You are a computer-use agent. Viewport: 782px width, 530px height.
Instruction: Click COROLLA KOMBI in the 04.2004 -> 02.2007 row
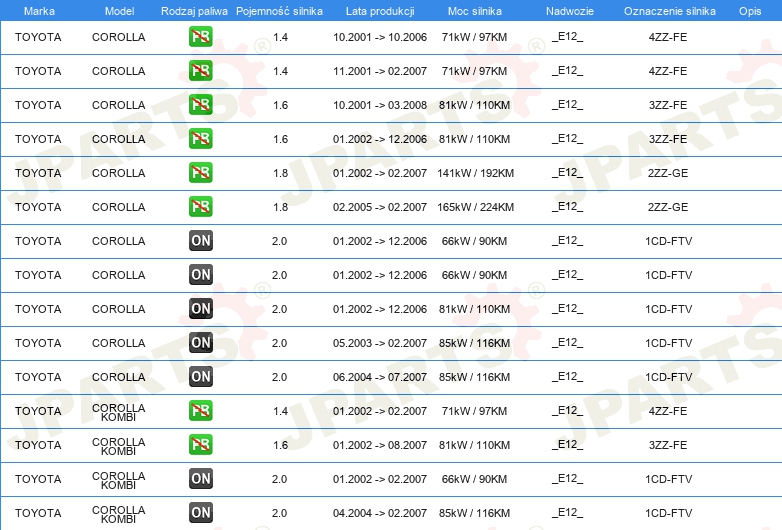pos(119,514)
